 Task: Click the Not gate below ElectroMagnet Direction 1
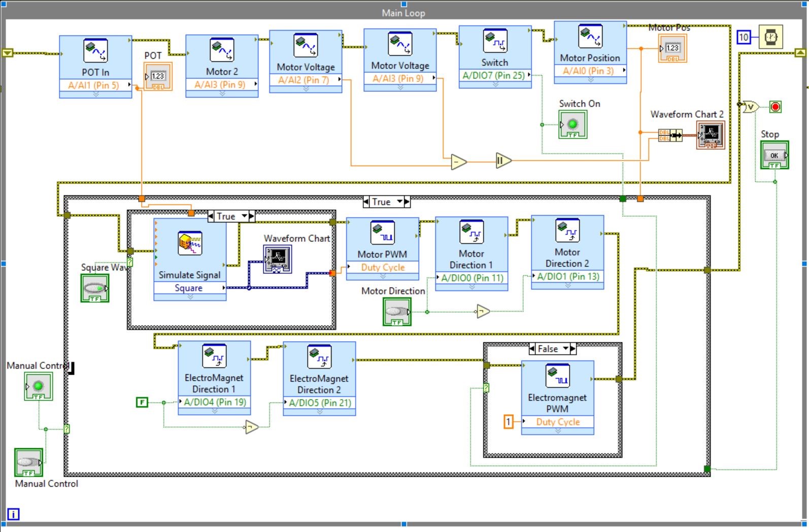pos(252,427)
